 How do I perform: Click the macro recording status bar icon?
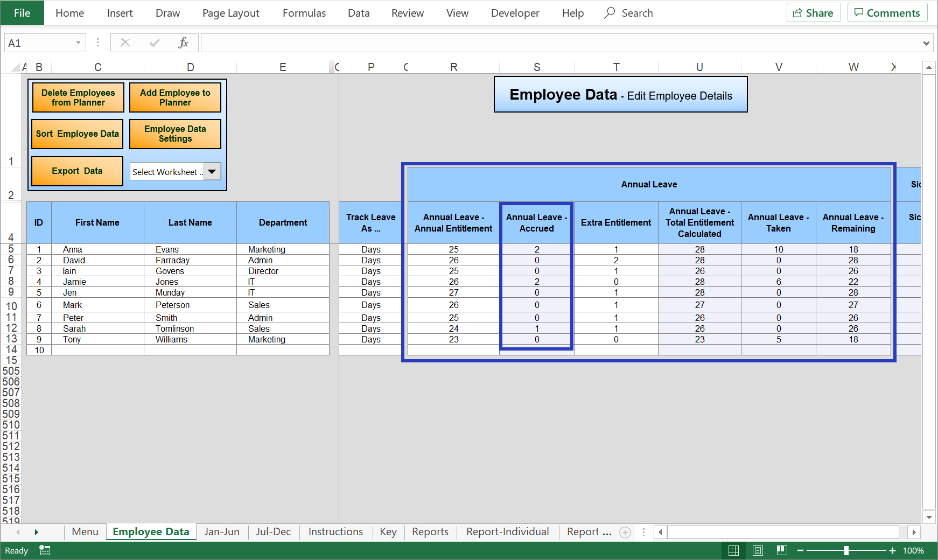[45, 550]
